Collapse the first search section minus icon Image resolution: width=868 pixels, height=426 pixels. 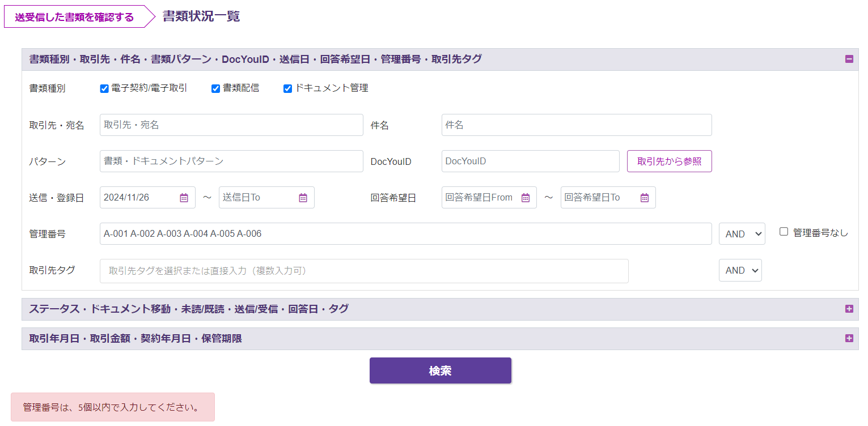click(x=849, y=59)
